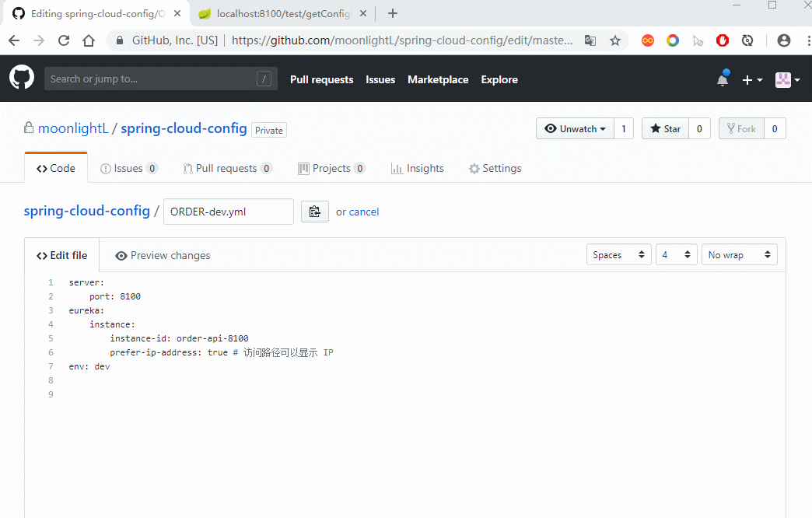The width and height of the screenshot is (812, 518).
Task: Click the watchers count 1
Action: (624, 128)
